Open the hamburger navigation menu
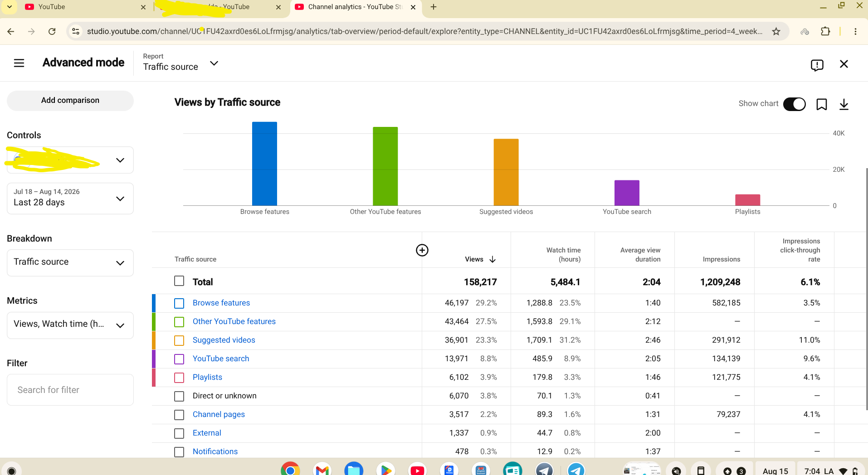 pyautogui.click(x=19, y=63)
